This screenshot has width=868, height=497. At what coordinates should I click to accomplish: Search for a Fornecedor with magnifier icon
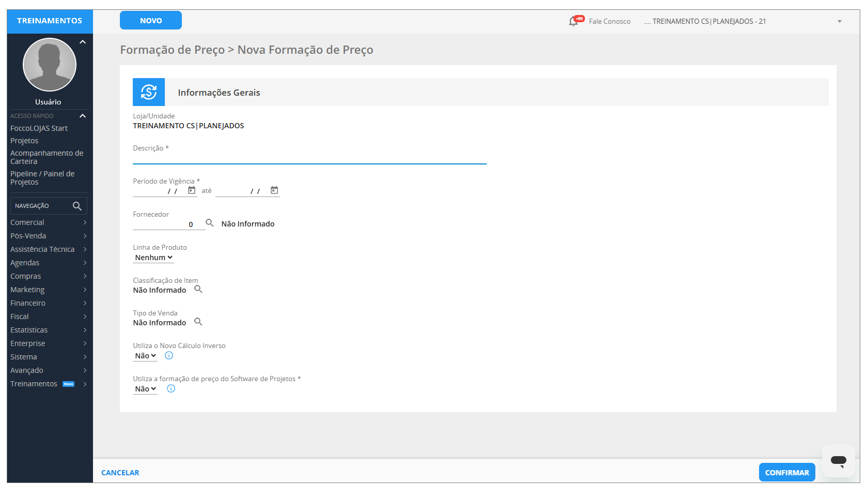210,223
